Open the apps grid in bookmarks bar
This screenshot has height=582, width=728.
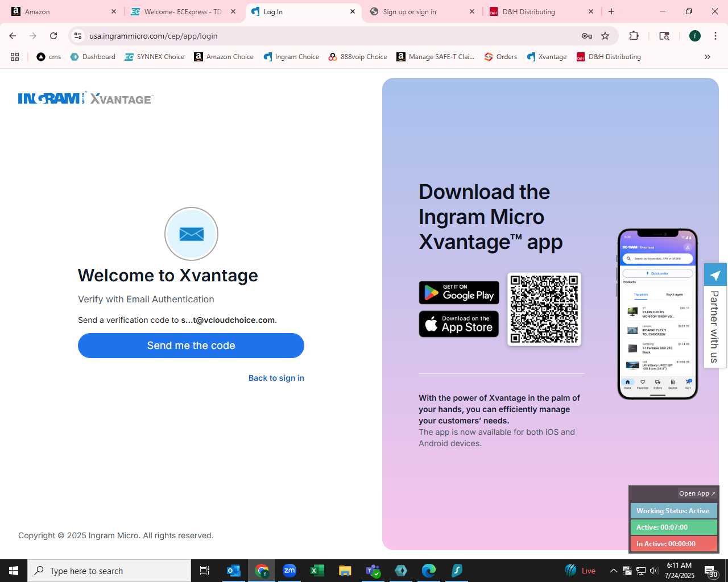(15, 57)
